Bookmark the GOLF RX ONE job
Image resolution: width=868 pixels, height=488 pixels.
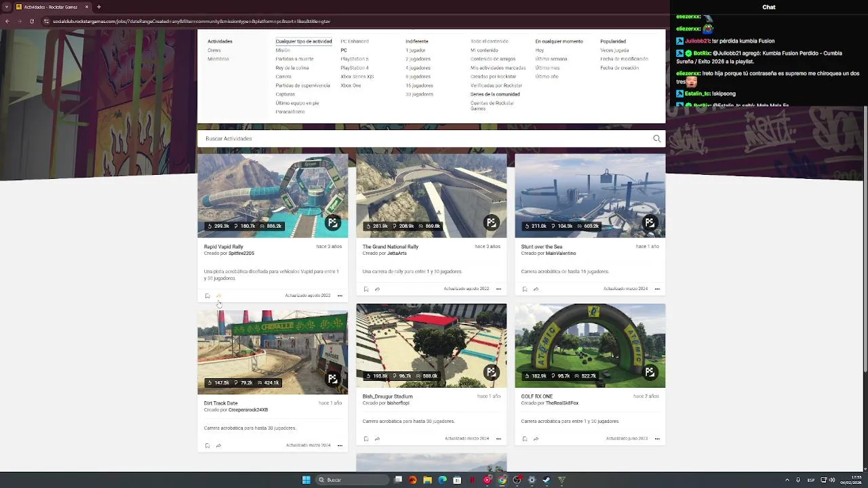click(x=525, y=439)
